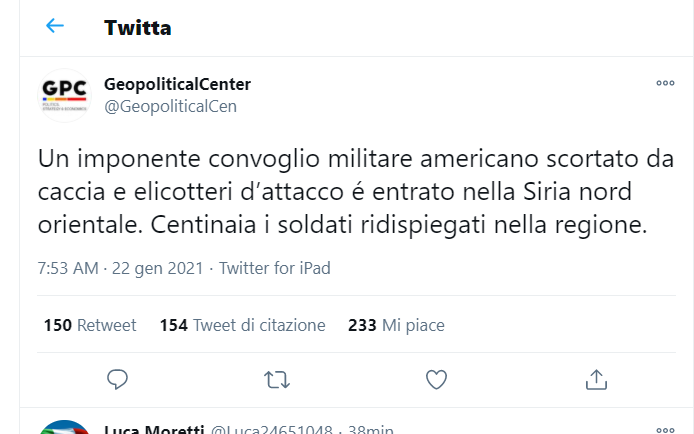This screenshot has height=434, width=694.
Task: Open the GPC profile avatar
Action: [x=64, y=95]
